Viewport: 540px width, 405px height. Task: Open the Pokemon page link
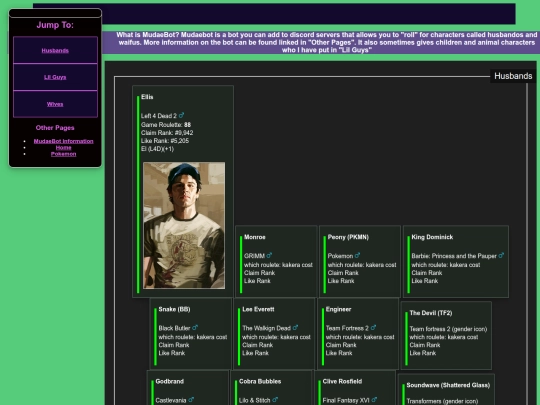[x=63, y=154]
